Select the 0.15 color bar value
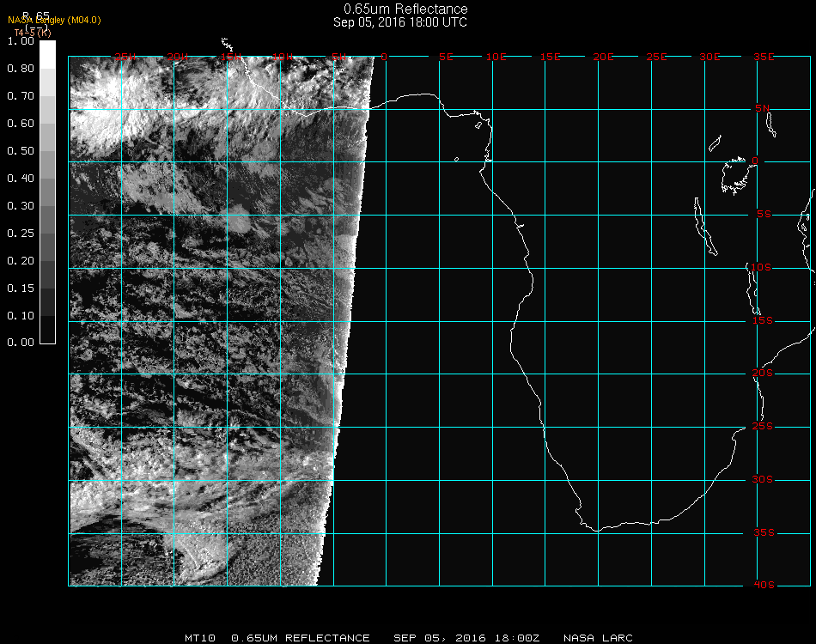The width and height of the screenshot is (816, 644). [21, 289]
